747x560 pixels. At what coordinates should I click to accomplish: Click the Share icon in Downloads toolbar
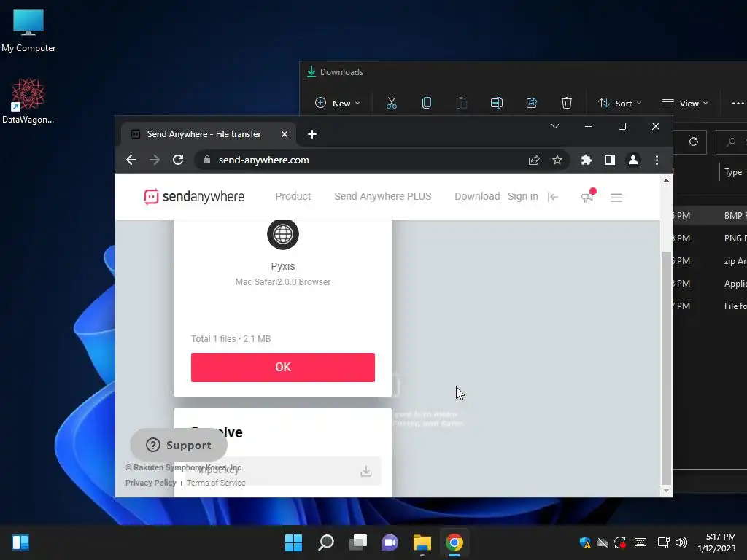tap(532, 103)
